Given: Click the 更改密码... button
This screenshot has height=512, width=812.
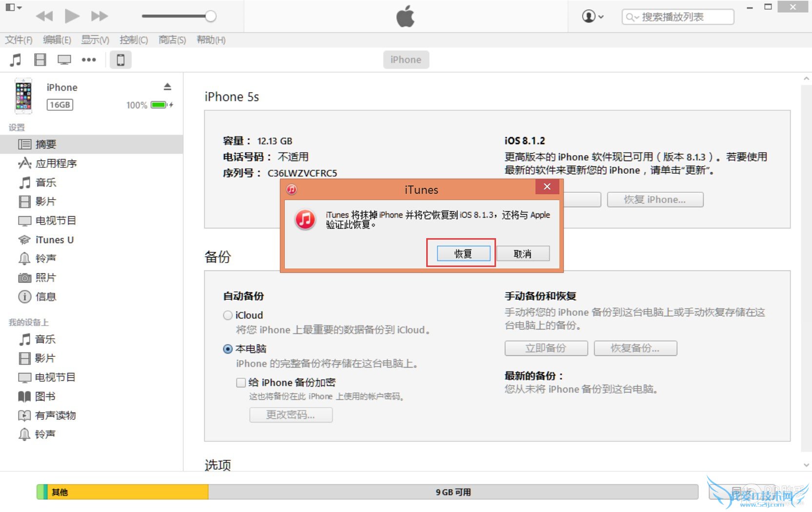Looking at the screenshot, I should click(x=291, y=415).
